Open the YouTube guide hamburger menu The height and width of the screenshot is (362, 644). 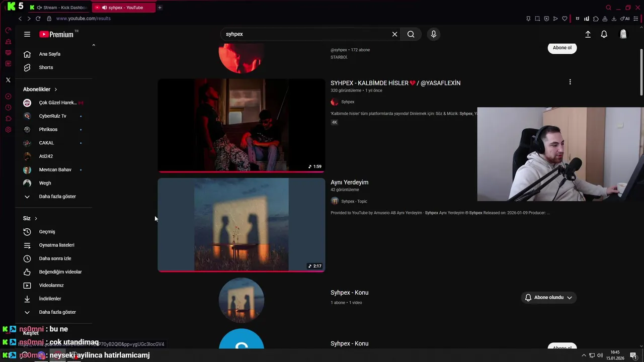coord(27,34)
